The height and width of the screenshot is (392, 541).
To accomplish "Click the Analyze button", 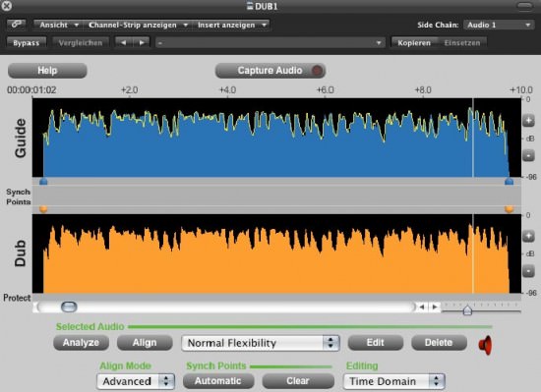I will [81, 343].
